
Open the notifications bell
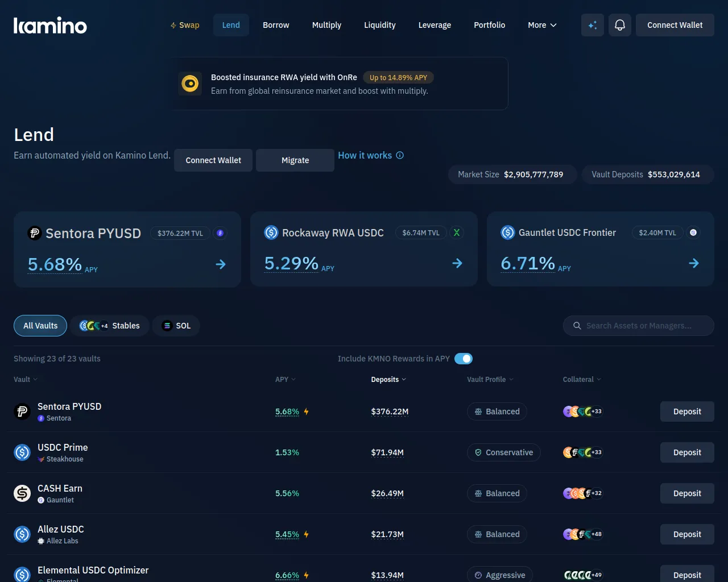(x=620, y=25)
